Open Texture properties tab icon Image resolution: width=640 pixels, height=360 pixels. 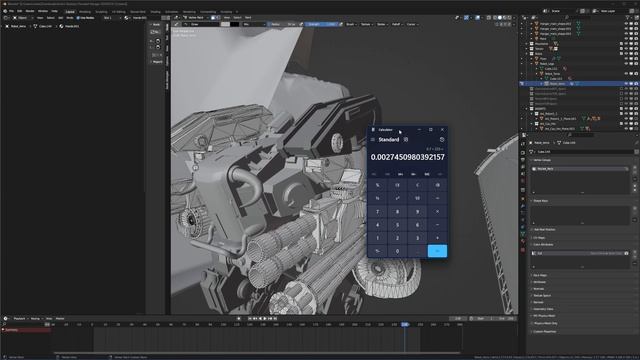tap(523, 249)
